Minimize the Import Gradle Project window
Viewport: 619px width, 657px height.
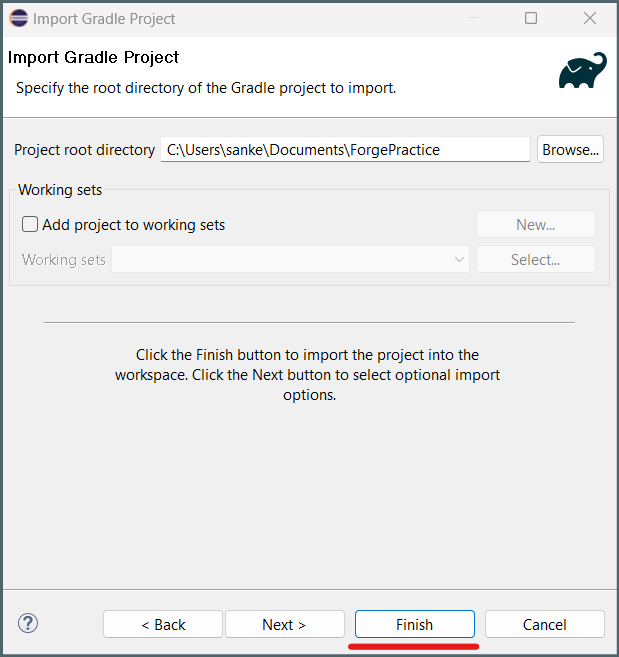[473, 18]
